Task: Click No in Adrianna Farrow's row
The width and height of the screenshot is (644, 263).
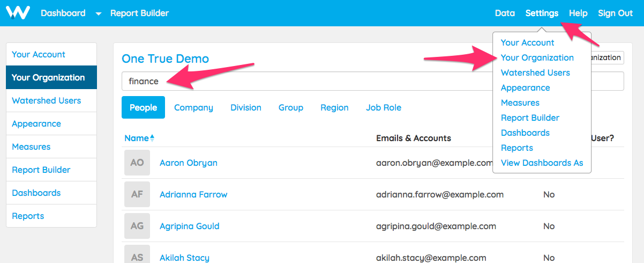Action: [x=549, y=194]
